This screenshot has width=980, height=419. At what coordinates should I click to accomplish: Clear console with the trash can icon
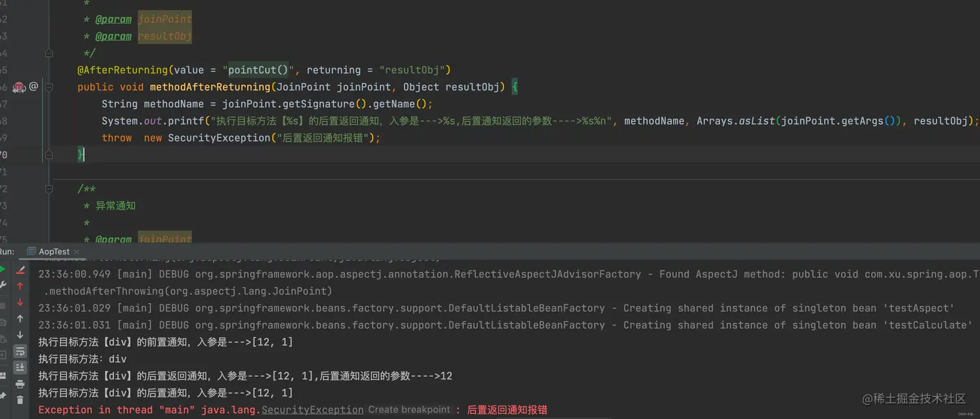pos(20,400)
